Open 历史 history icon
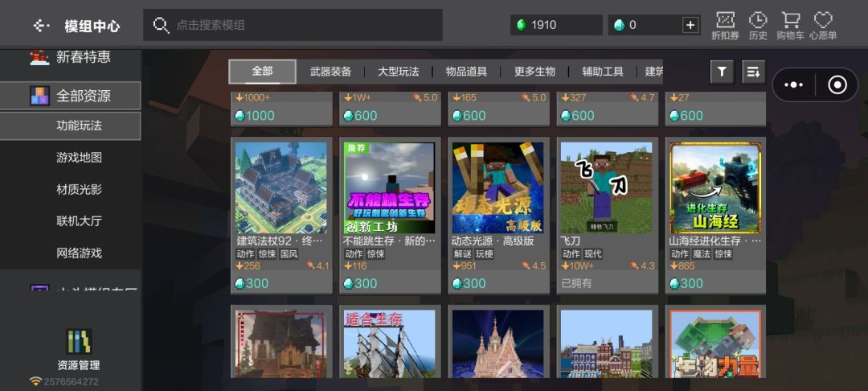This screenshot has height=391, width=868. click(758, 26)
